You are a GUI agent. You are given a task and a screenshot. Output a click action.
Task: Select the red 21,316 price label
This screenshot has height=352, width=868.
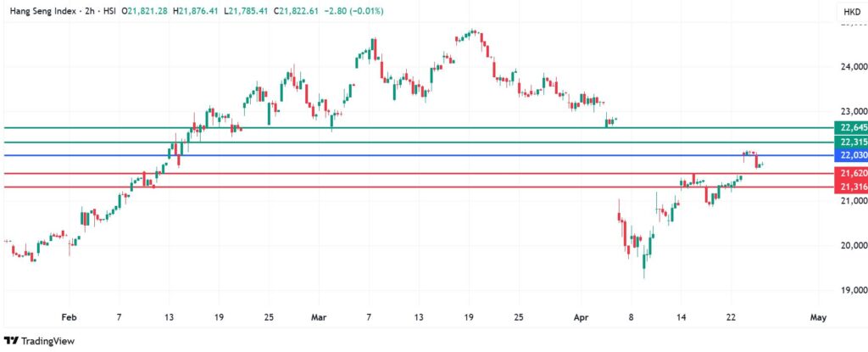coord(851,187)
